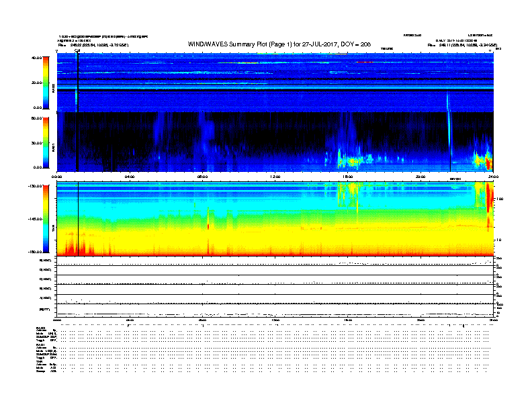Screen dimensions: 532x411
Task: Click the RAD1 vertical axis label
Action: click(53, 147)
